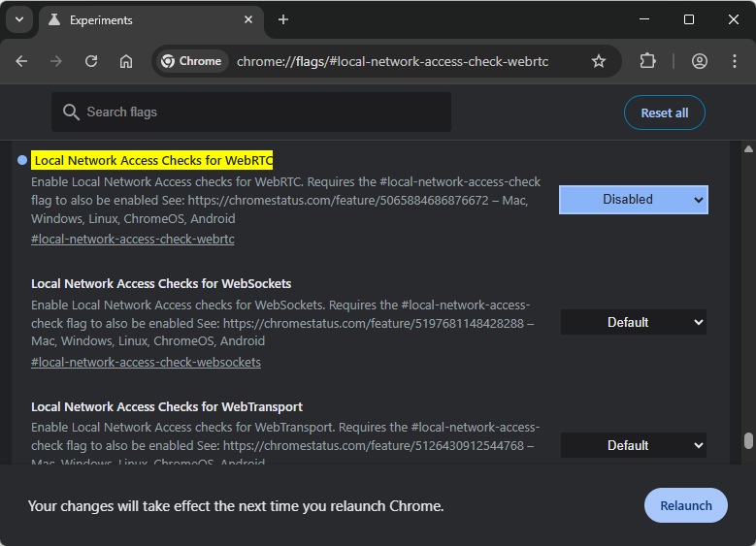The height and width of the screenshot is (546, 756).
Task: Select the Experiments tab
Action: point(151,20)
